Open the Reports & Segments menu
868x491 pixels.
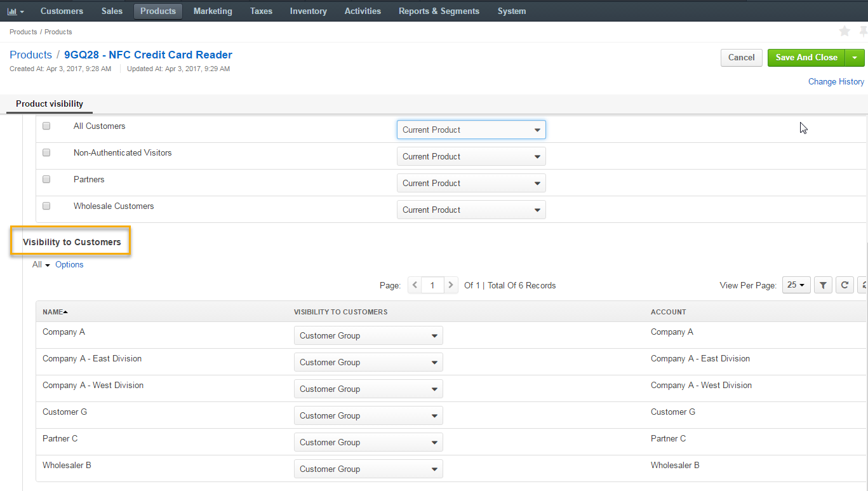click(x=439, y=11)
